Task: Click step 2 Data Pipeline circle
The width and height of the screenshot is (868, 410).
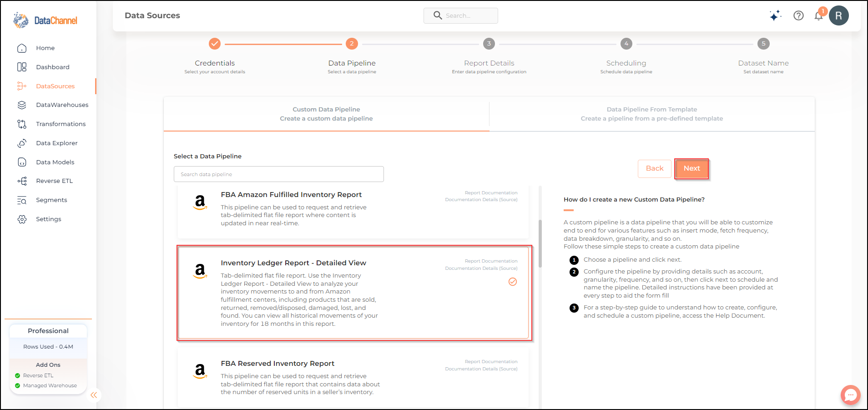Action: 352,44
